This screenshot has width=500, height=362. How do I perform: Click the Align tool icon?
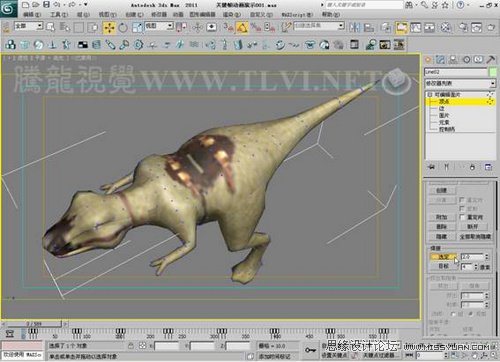(x=369, y=27)
